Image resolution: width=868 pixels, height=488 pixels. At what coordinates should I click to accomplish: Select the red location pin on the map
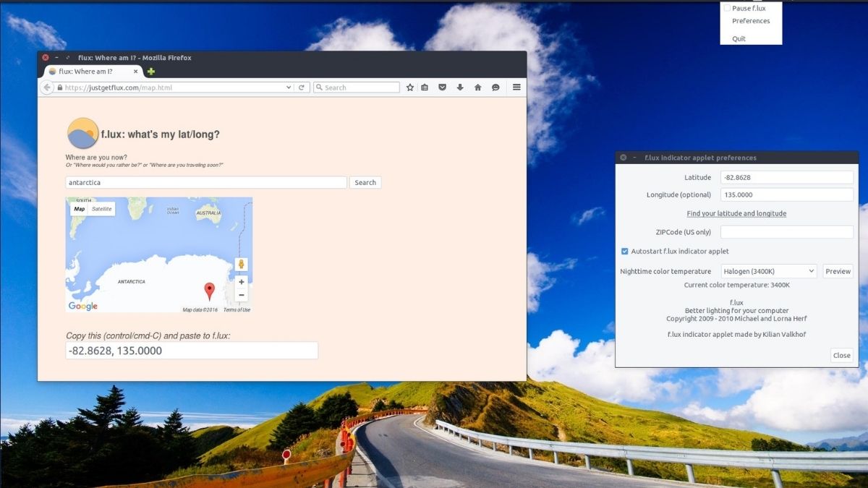click(x=210, y=291)
